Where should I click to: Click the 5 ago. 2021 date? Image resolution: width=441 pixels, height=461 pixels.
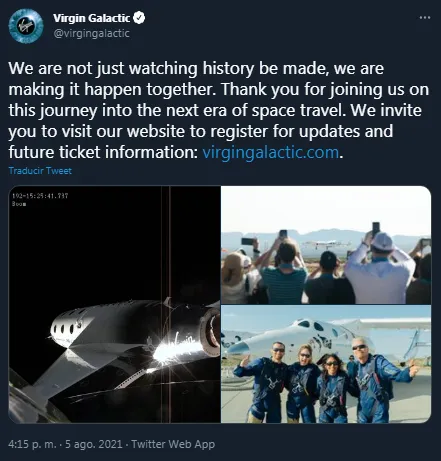point(94,444)
